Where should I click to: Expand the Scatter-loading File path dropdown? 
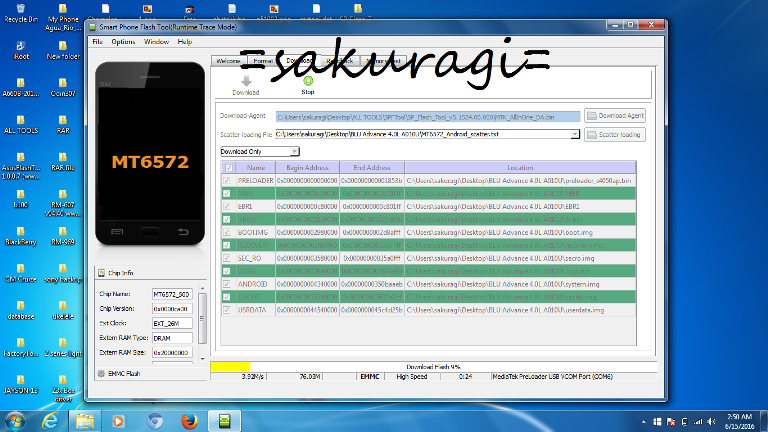575,134
